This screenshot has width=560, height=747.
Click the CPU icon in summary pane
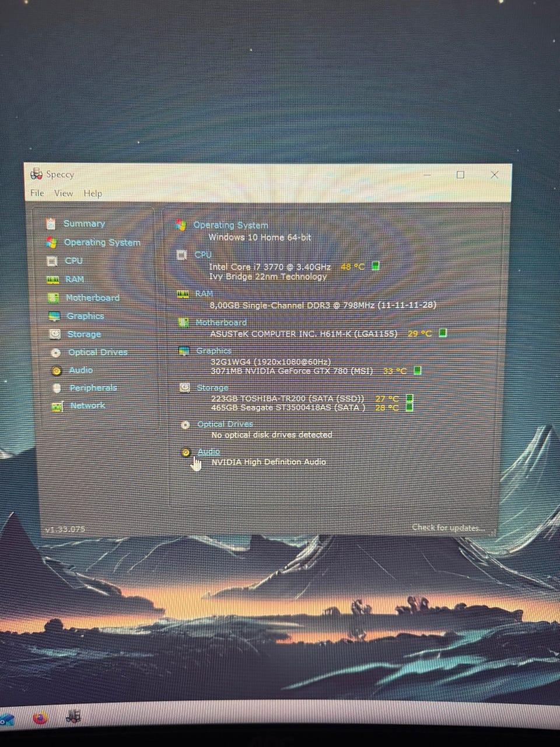point(182,255)
